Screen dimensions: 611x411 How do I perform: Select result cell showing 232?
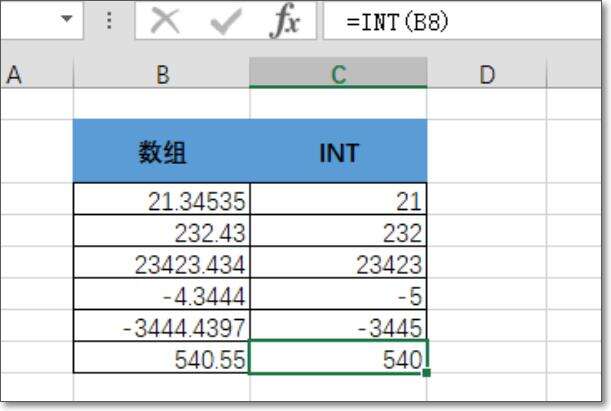339,231
